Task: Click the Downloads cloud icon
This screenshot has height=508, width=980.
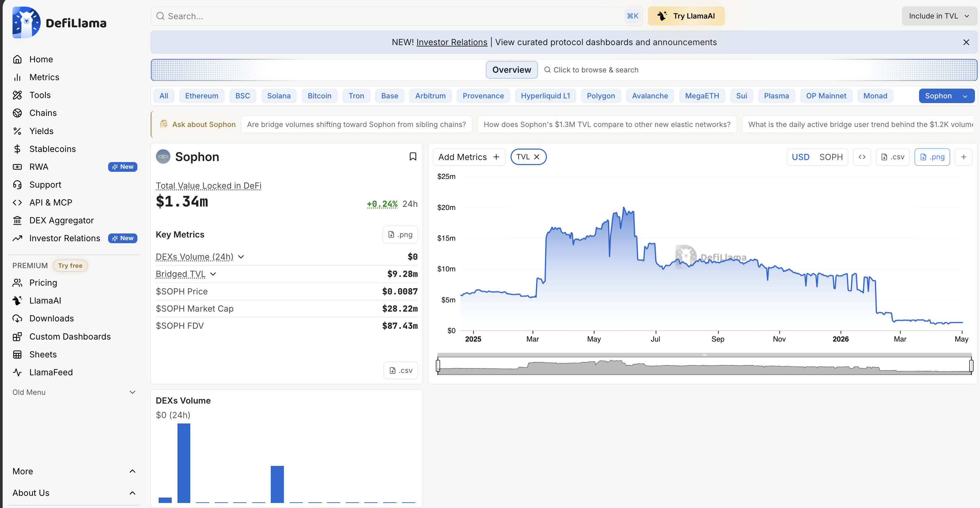Action: (17, 318)
